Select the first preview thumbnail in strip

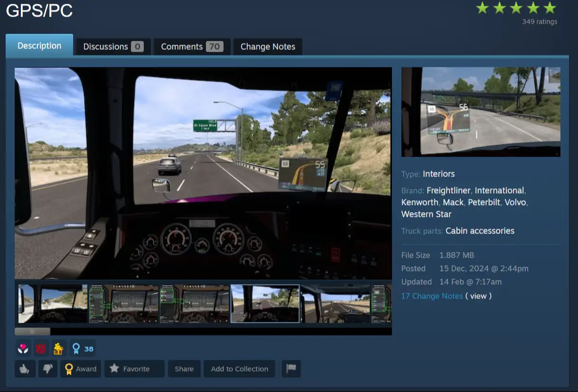[x=53, y=304]
